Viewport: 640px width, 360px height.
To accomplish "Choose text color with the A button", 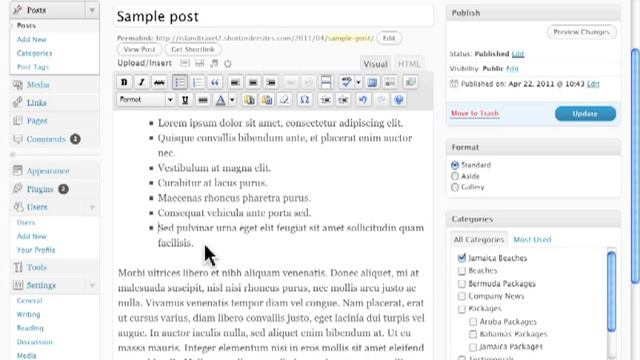I will pyautogui.click(x=220, y=100).
